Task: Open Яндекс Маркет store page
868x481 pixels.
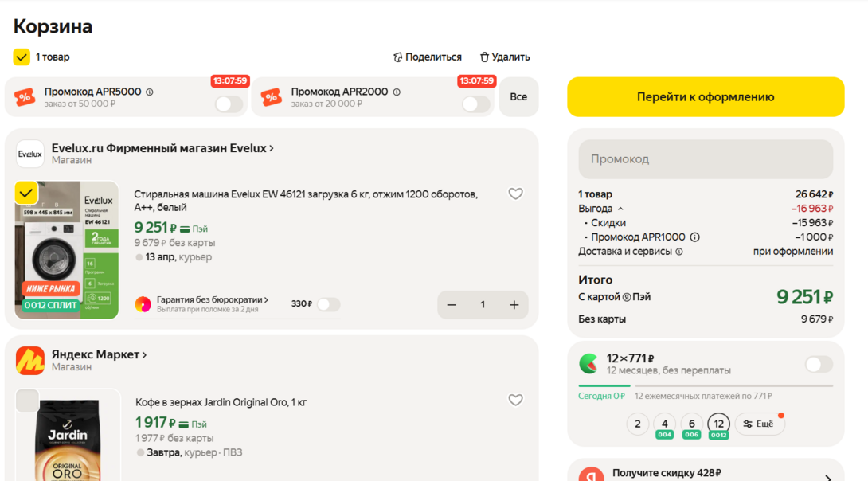Action: [99, 355]
